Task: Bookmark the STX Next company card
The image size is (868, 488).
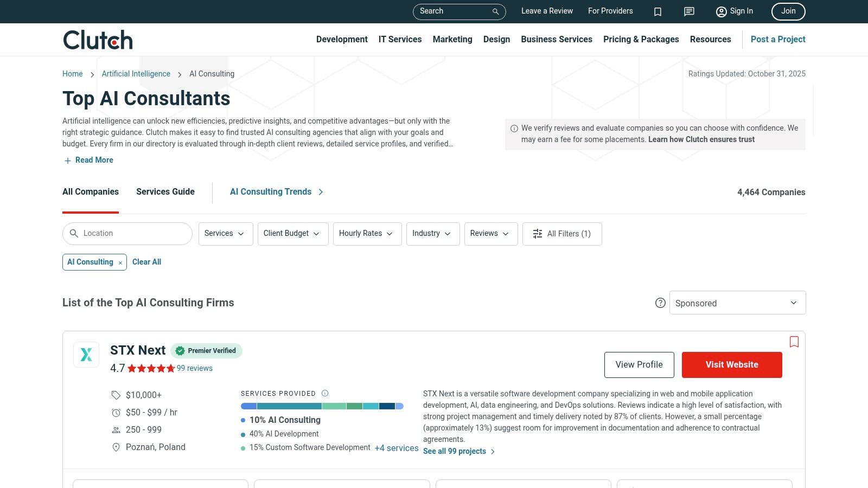Action: coord(794,342)
